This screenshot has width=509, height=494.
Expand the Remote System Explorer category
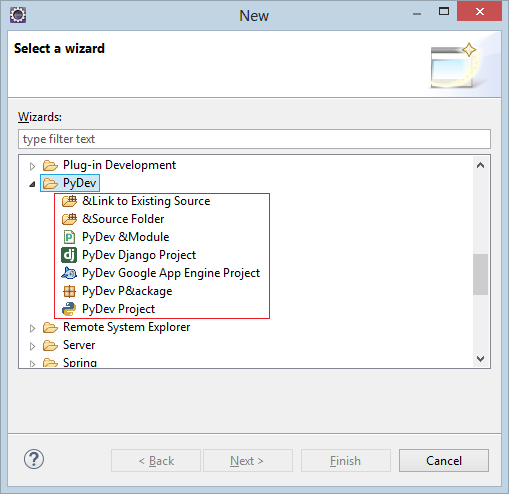[x=32, y=328]
